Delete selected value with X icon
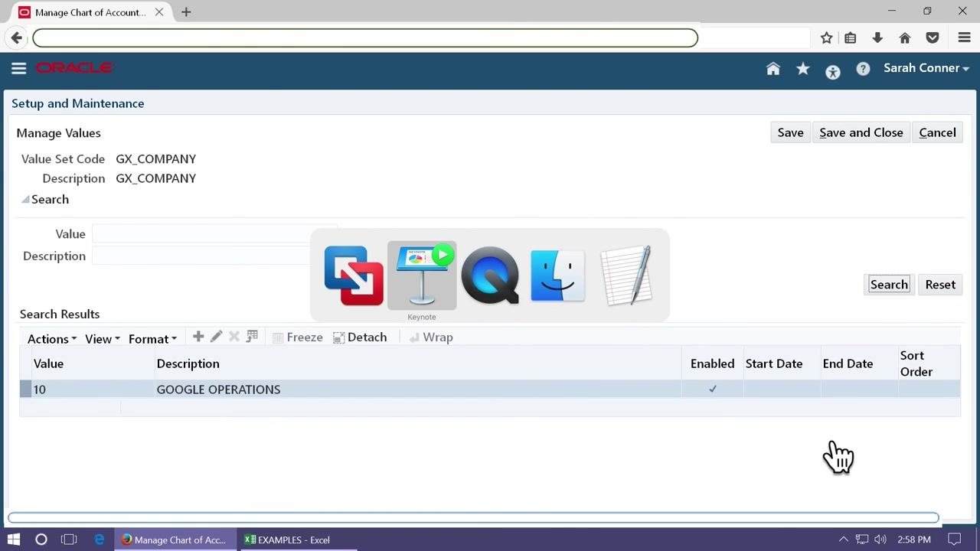This screenshot has height=551, width=980. 234,337
